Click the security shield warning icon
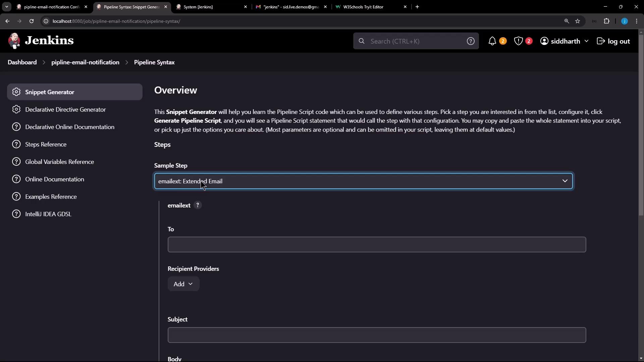 [519, 41]
